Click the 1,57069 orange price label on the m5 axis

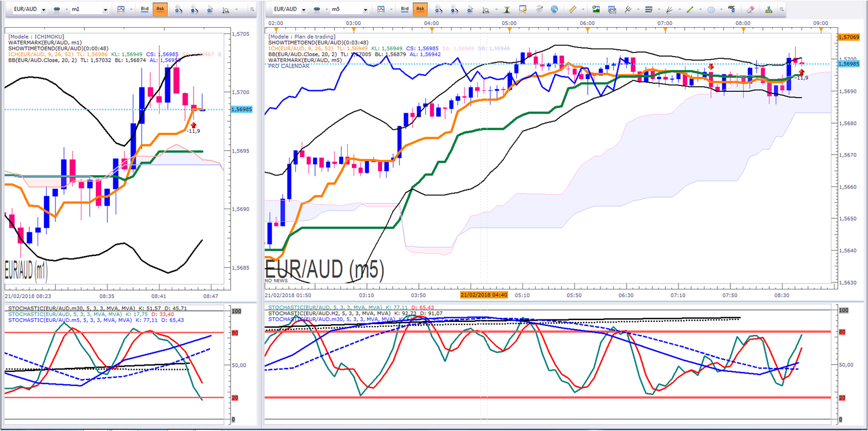[848, 37]
